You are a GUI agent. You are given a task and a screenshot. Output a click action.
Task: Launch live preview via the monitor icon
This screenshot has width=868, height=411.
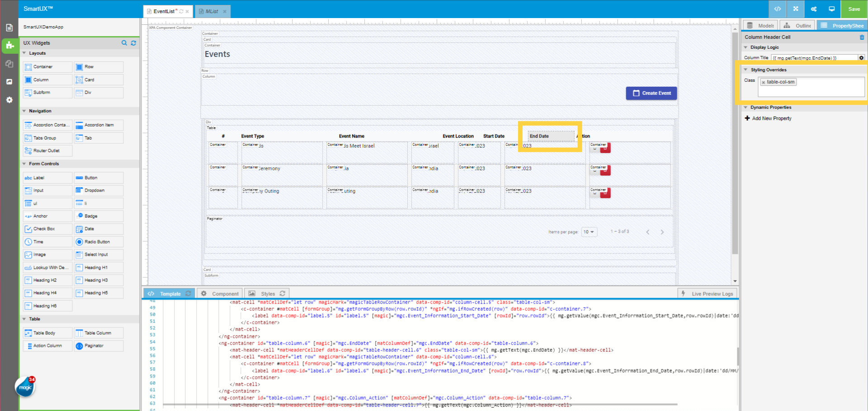(x=832, y=9)
